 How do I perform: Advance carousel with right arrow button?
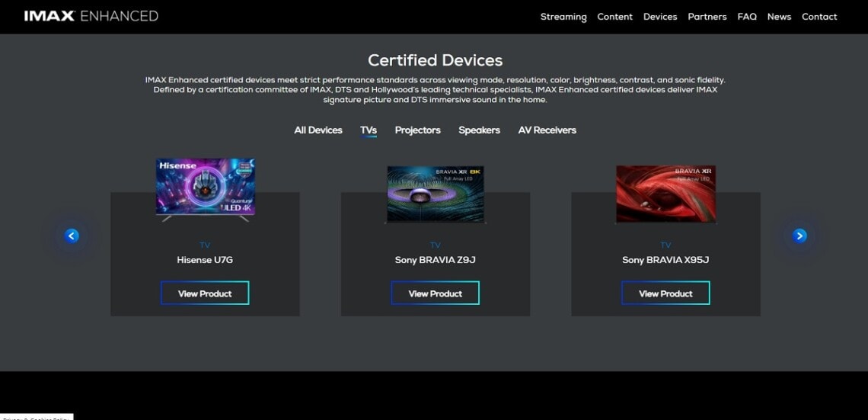coord(799,236)
